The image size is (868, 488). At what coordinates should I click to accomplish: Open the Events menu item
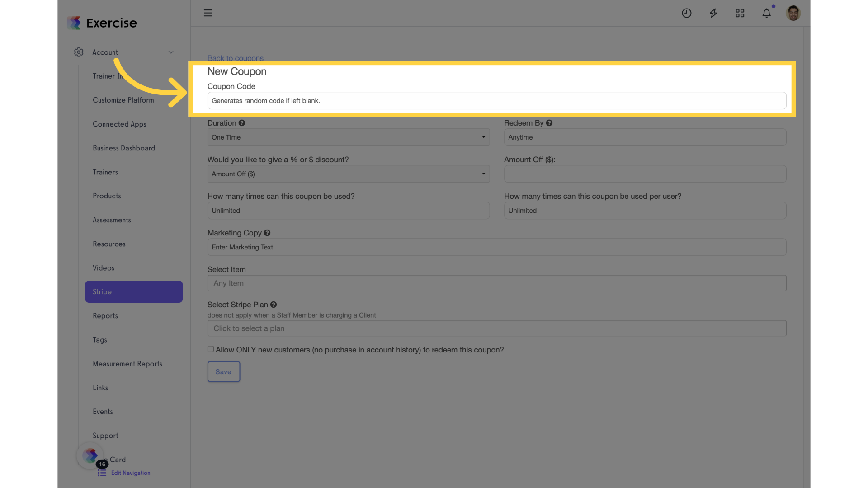coord(103,412)
